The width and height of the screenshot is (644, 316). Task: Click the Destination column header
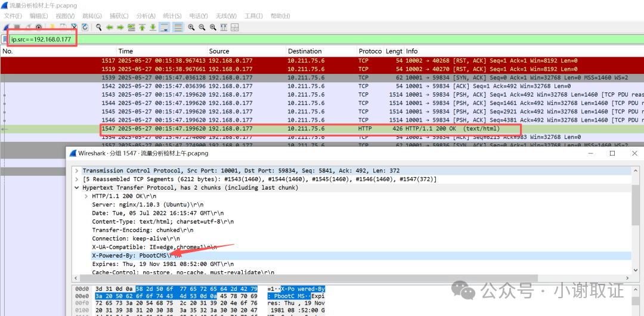304,51
